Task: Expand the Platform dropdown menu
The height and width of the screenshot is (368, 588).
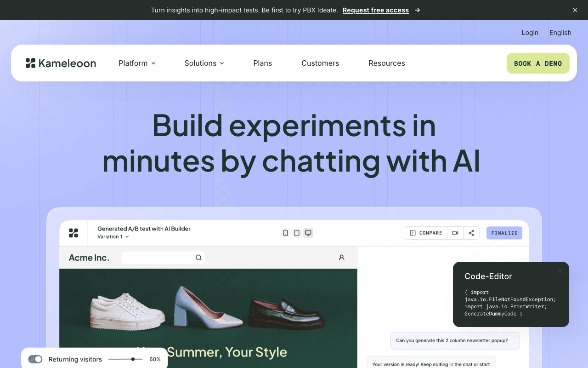Action: point(137,63)
